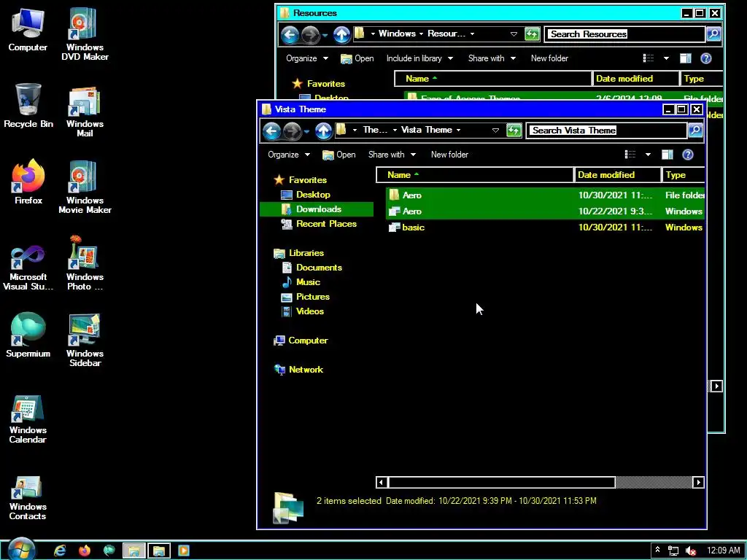
Task: Click Search Vista Theme input field
Action: pos(606,131)
